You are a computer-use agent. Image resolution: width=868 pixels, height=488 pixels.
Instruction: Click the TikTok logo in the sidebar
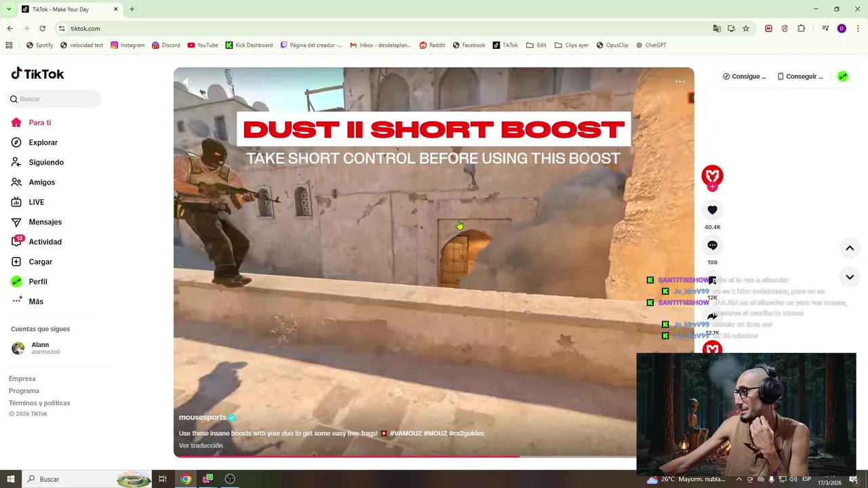(x=37, y=74)
